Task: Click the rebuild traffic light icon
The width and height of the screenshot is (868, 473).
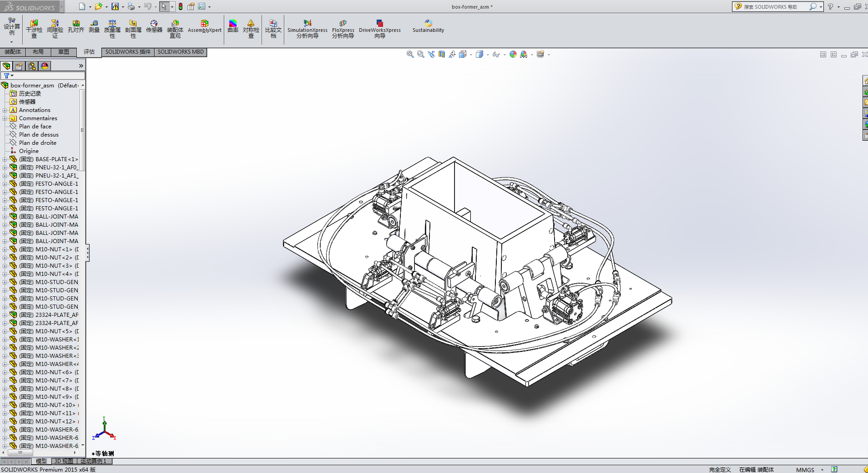Action: pos(181,6)
